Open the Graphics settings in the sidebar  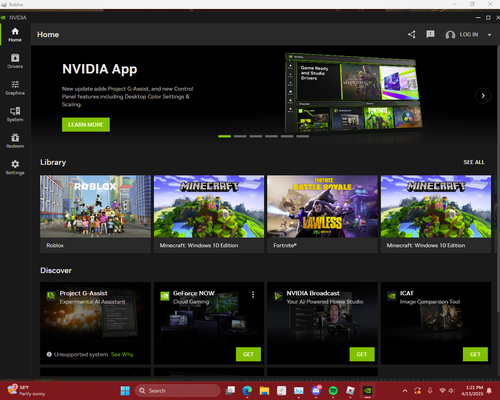[x=15, y=88]
